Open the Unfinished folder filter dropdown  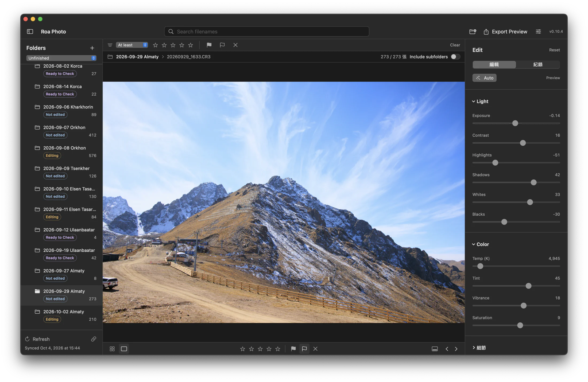click(61, 58)
